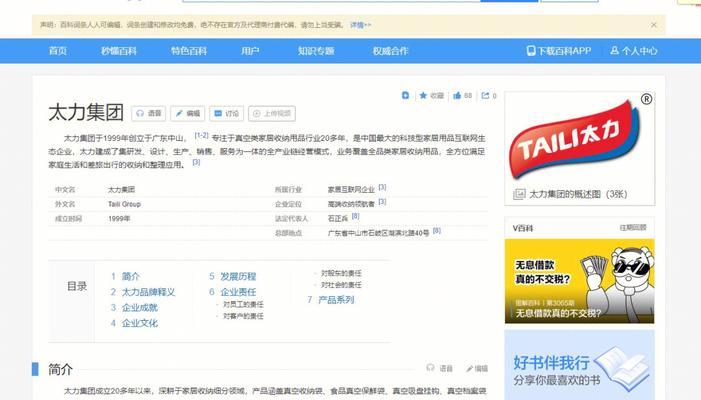Click the 往期回顾 link in V百科 panel

pos(633,227)
